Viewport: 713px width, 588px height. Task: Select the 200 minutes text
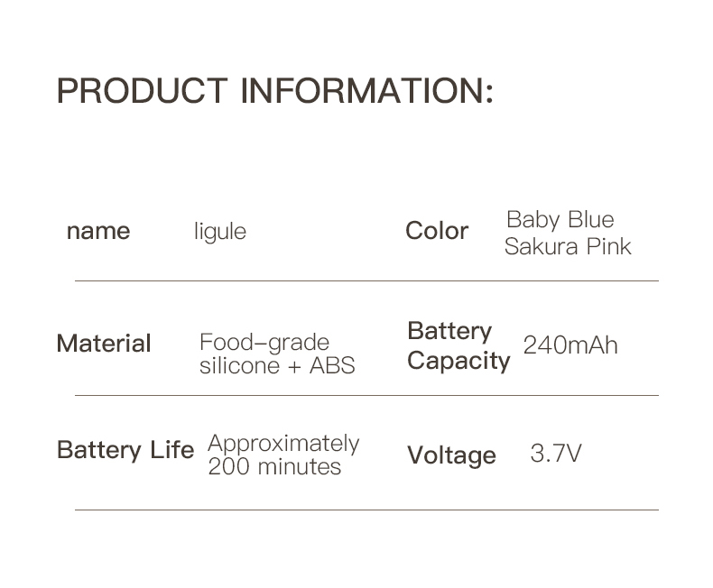click(274, 467)
